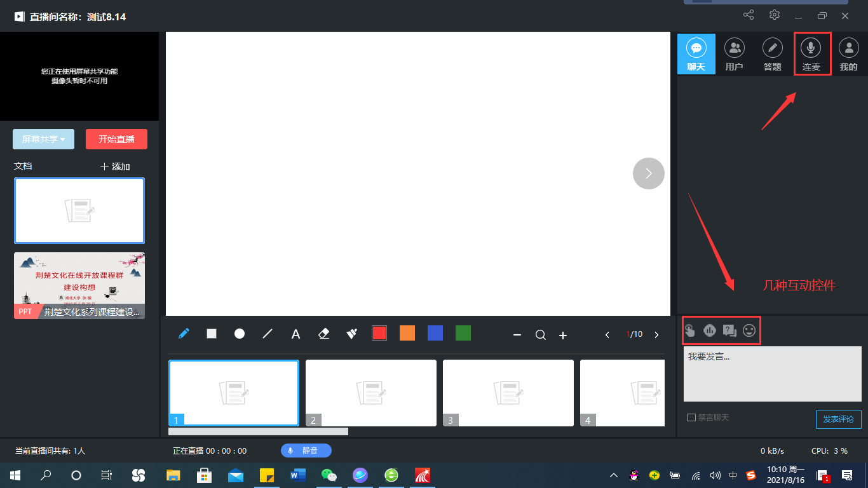
Task: Click the clear-board brush icon
Action: 351,334
